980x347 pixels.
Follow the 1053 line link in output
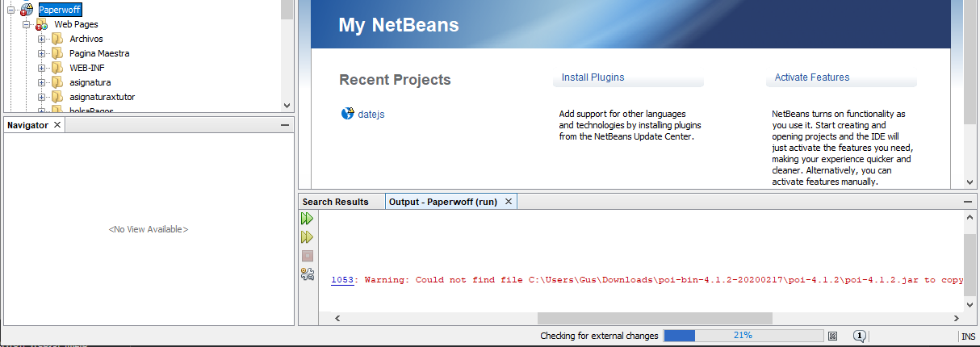[x=342, y=280]
